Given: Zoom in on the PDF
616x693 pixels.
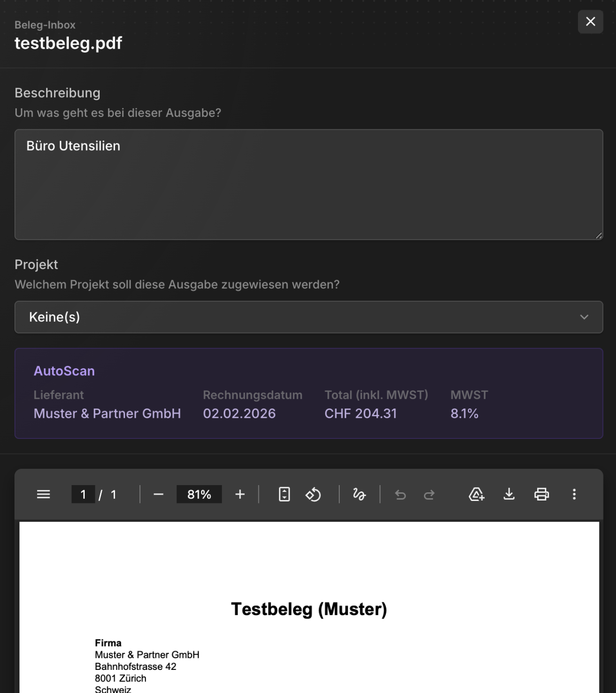Looking at the screenshot, I should [240, 494].
